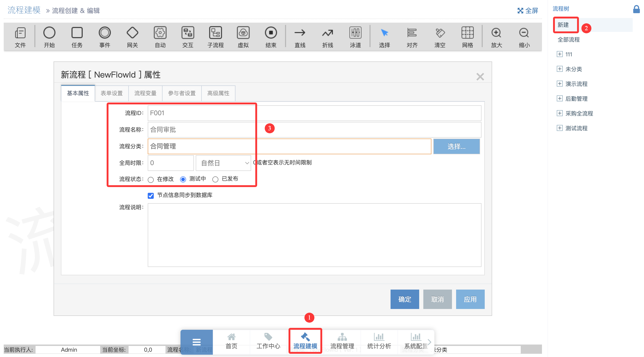Screen dimensions: 644x357
Task: Click 选择... to pick a category
Action: [457, 146]
